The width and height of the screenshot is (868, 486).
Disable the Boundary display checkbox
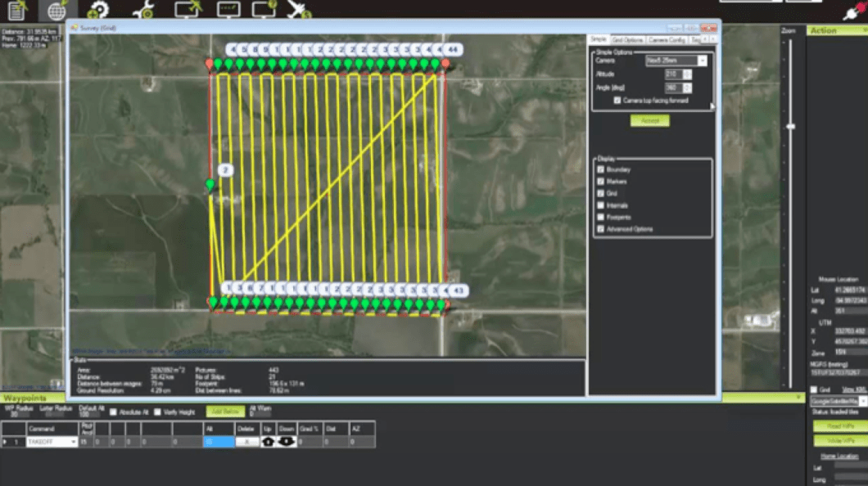tap(601, 169)
